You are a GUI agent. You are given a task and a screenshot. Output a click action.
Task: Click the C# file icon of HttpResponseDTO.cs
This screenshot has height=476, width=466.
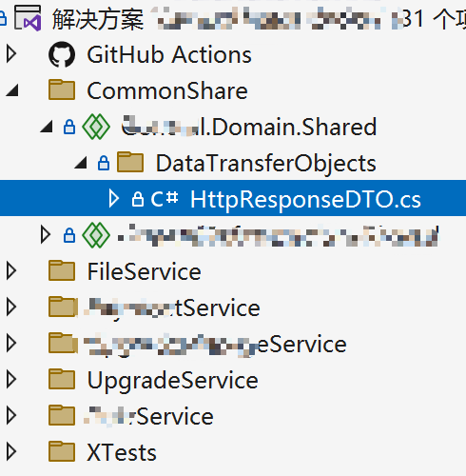(x=164, y=199)
